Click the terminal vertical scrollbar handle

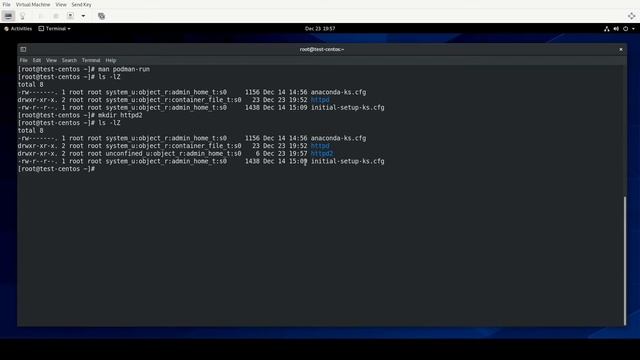pos(624,260)
